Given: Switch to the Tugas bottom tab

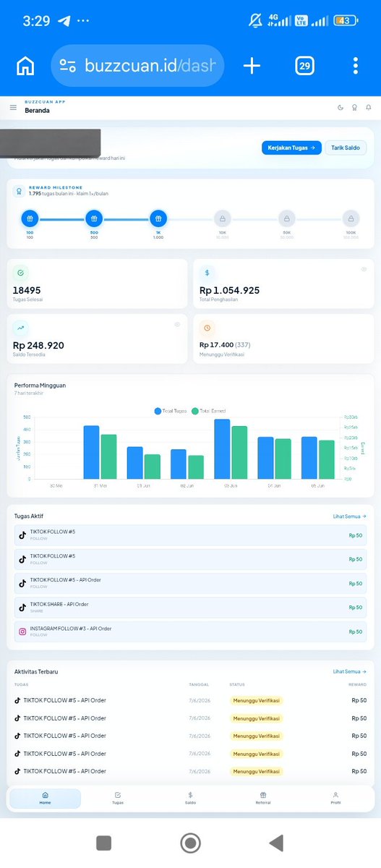Looking at the screenshot, I should click(118, 799).
